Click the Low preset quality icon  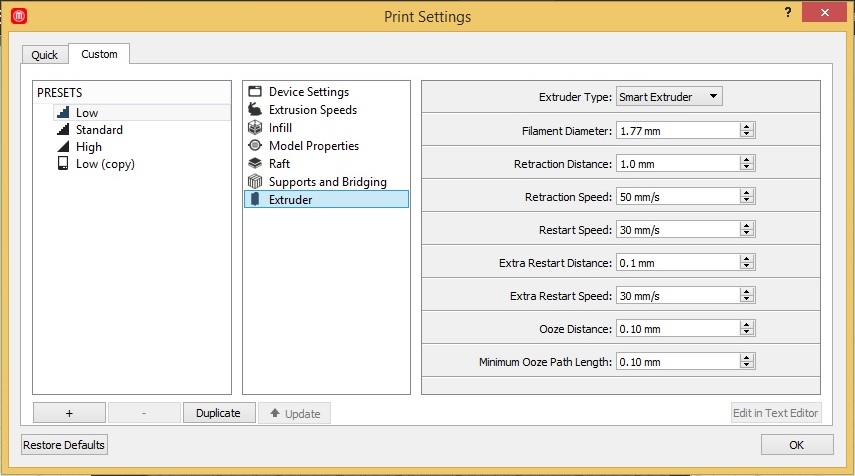point(62,113)
